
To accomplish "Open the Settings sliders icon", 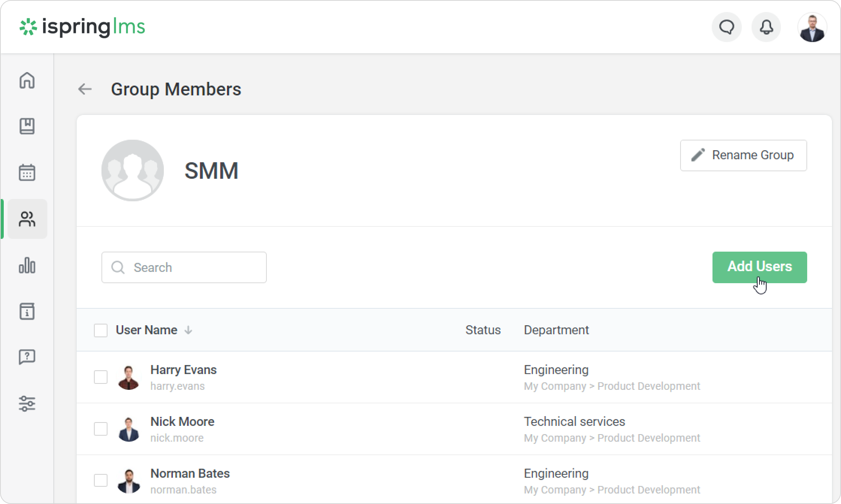I will 27,403.
